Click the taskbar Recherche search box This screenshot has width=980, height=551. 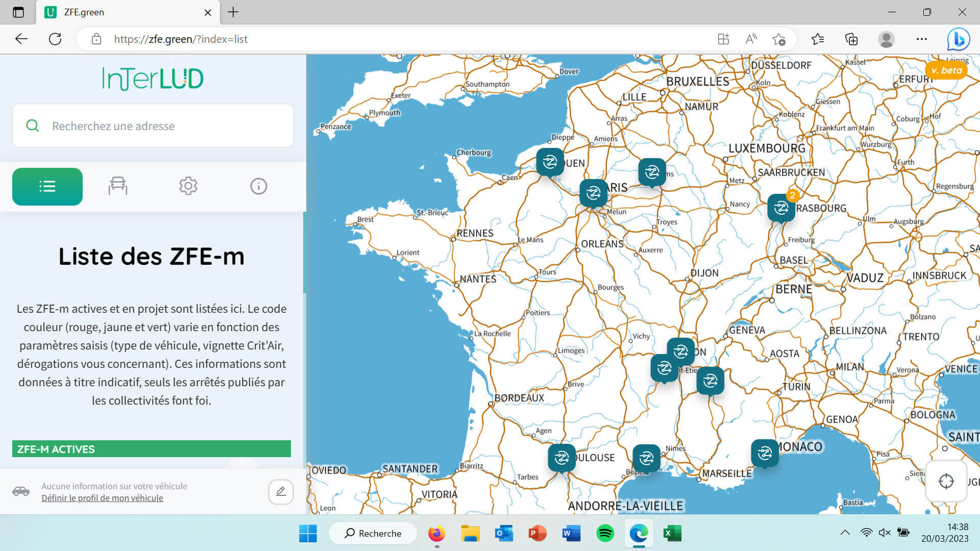[373, 534]
